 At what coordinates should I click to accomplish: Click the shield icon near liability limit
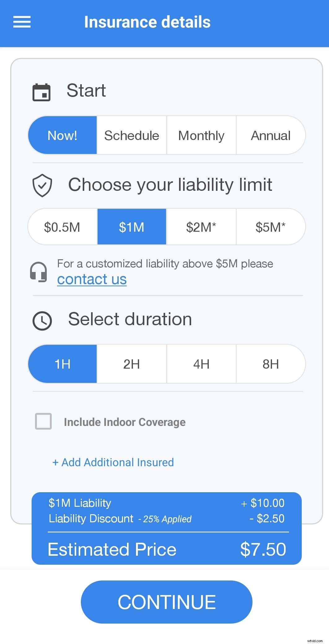click(42, 185)
